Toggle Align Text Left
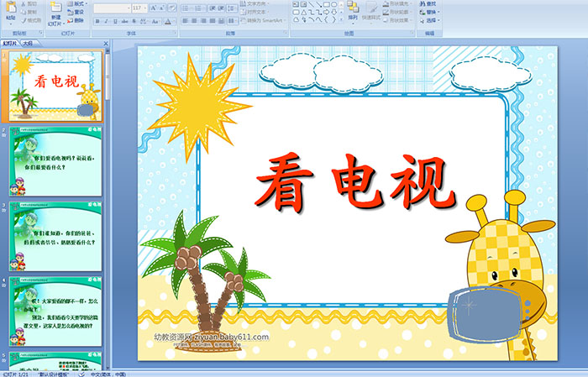The image size is (588, 377). (x=186, y=21)
